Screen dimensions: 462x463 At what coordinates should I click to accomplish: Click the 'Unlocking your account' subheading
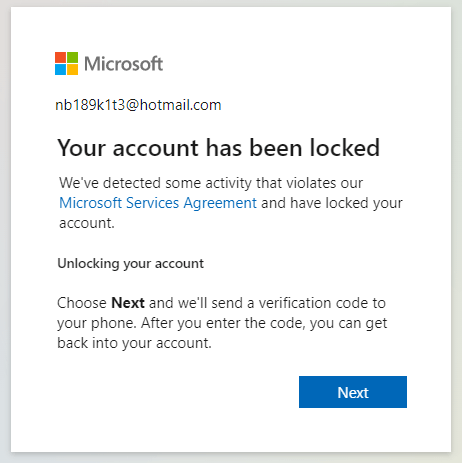click(130, 264)
